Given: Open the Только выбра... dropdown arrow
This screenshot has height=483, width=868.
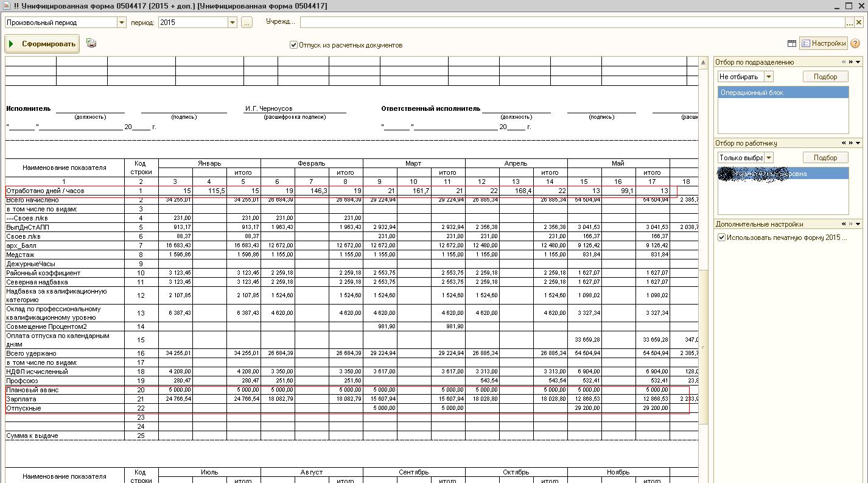Looking at the screenshot, I should point(769,158).
